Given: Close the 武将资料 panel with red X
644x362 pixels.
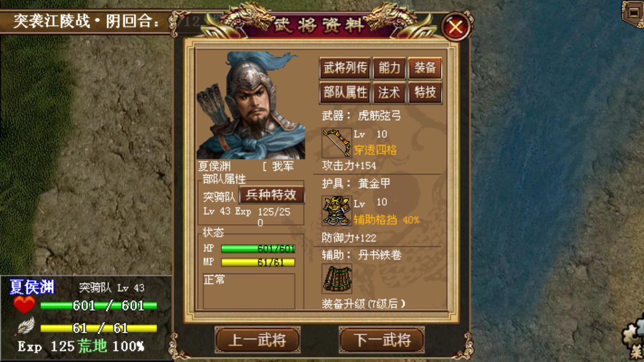Looking at the screenshot, I should (456, 27).
